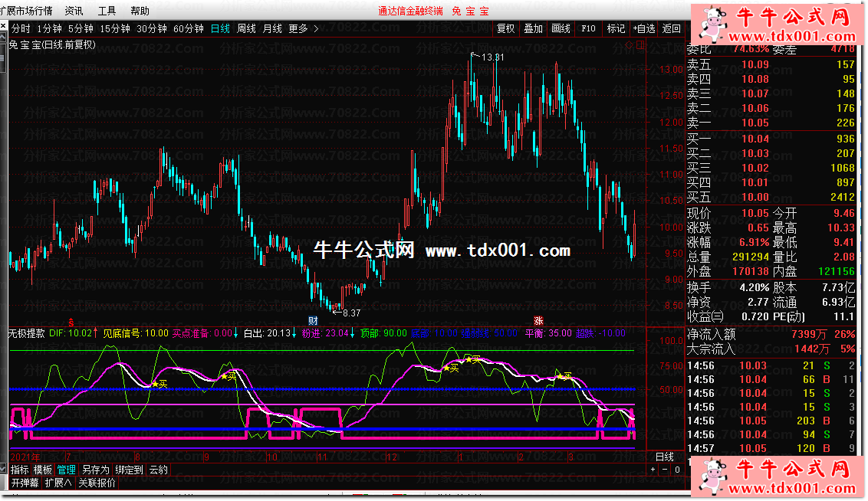The image size is (868, 501).
Task: Select the 60分钟 timeframe tab
Action: point(189,28)
